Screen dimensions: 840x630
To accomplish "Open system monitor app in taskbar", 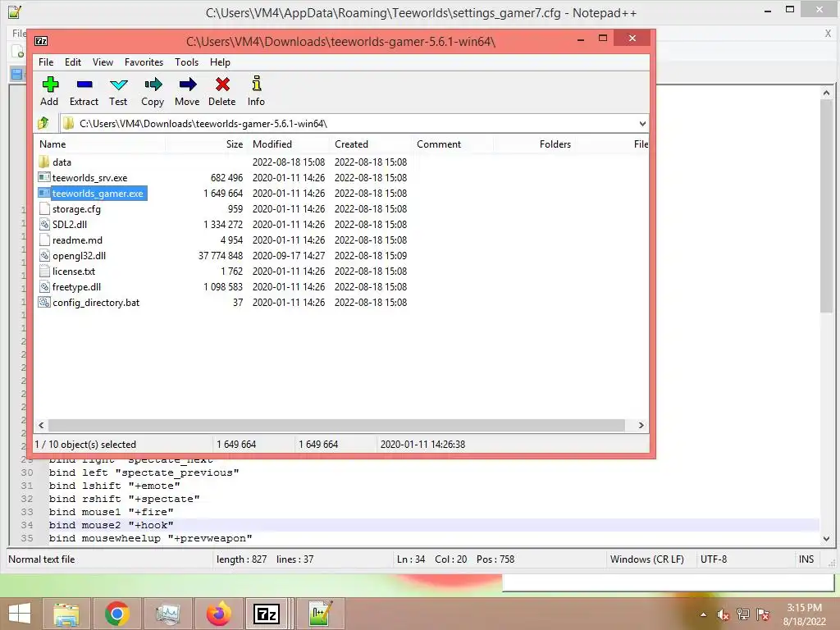I will click(167, 614).
